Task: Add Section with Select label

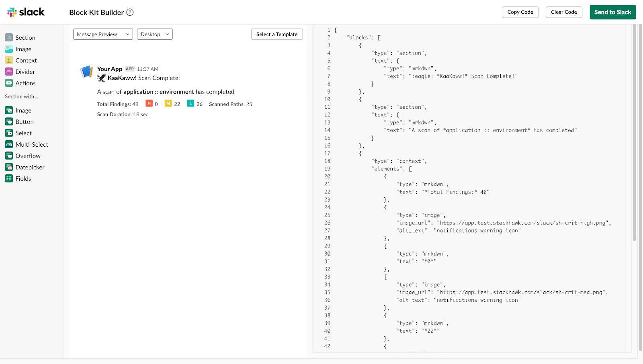Action: tap(24, 133)
